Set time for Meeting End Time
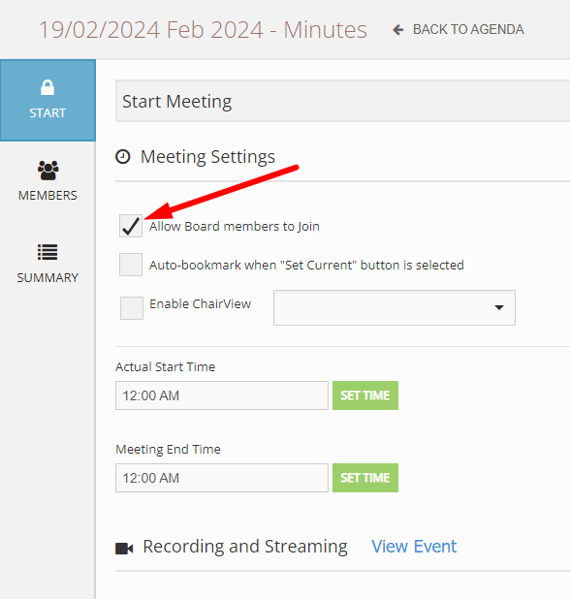The height and width of the screenshot is (599, 570). pyautogui.click(x=365, y=478)
